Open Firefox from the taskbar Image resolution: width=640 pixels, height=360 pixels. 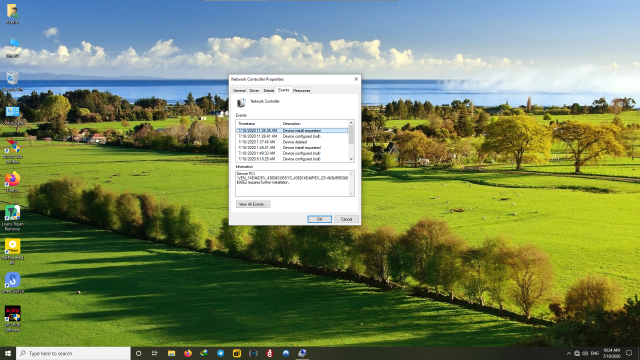tap(188, 353)
